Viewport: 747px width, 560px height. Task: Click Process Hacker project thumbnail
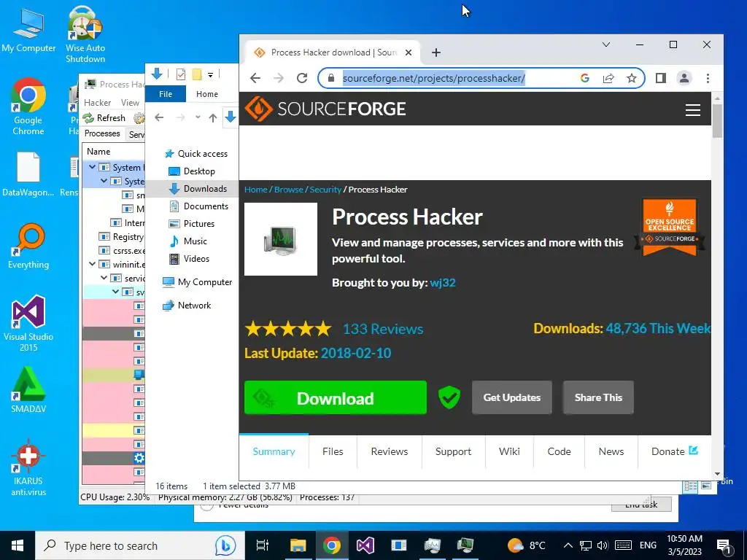281,239
